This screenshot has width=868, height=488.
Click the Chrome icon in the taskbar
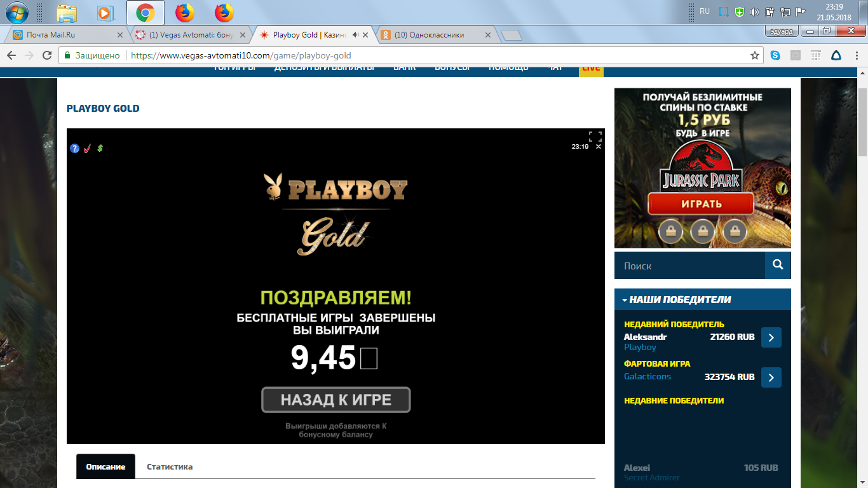pyautogui.click(x=146, y=13)
